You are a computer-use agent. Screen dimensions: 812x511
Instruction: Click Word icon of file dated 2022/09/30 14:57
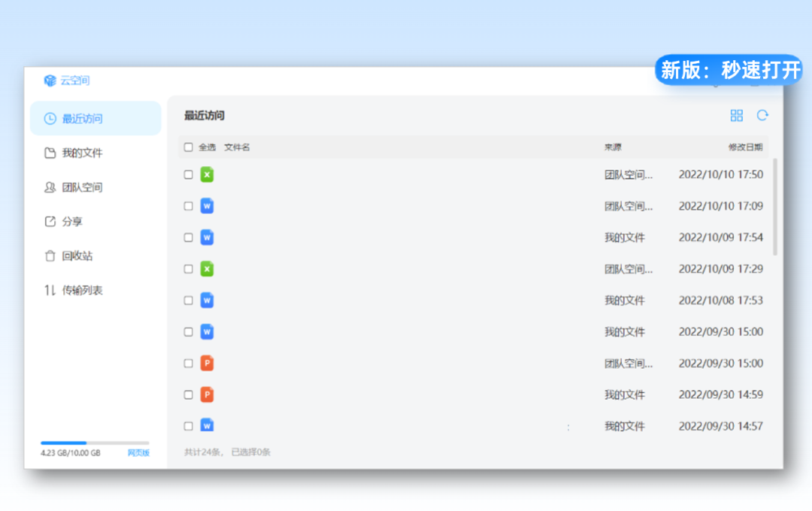208,425
